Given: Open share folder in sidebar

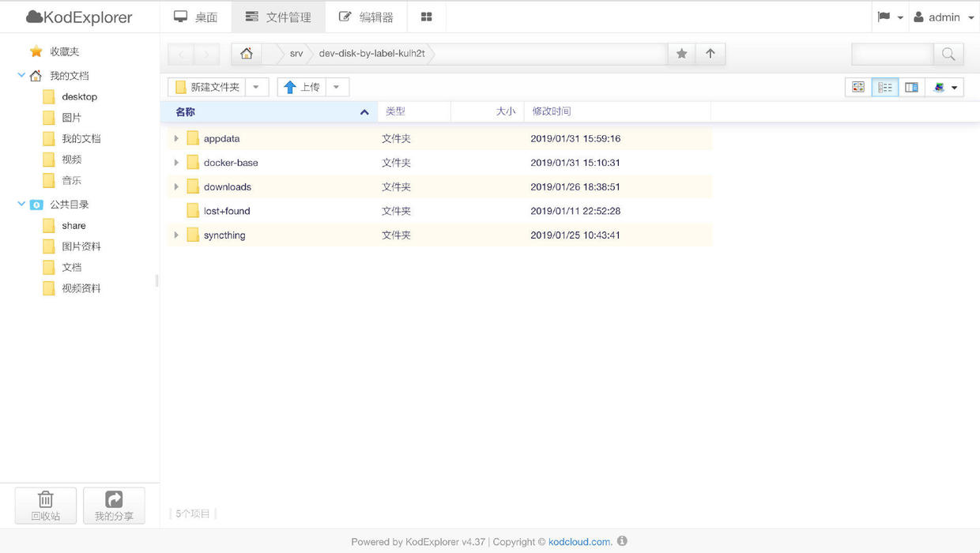Looking at the screenshot, I should tap(73, 225).
